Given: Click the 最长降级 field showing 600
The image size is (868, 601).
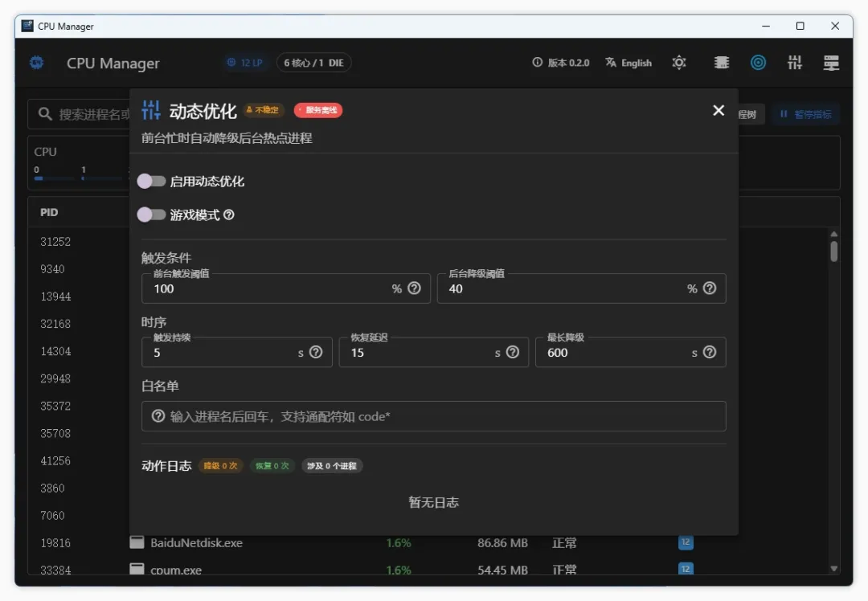Looking at the screenshot, I should pyautogui.click(x=631, y=353).
